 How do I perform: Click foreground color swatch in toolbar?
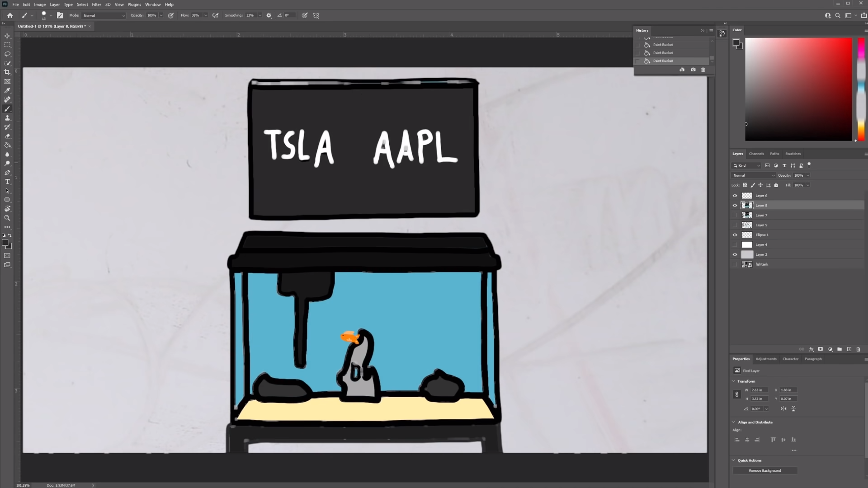click(5, 243)
